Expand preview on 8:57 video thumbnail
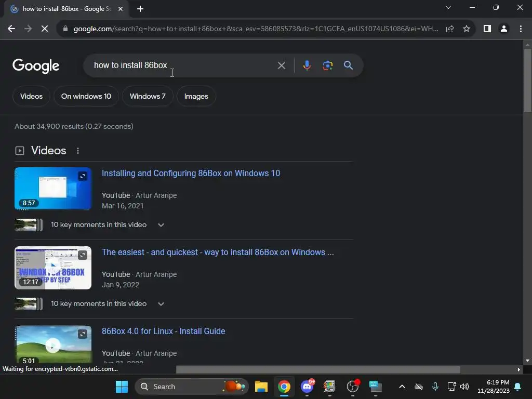Viewport: 532px width, 399px height. click(83, 176)
